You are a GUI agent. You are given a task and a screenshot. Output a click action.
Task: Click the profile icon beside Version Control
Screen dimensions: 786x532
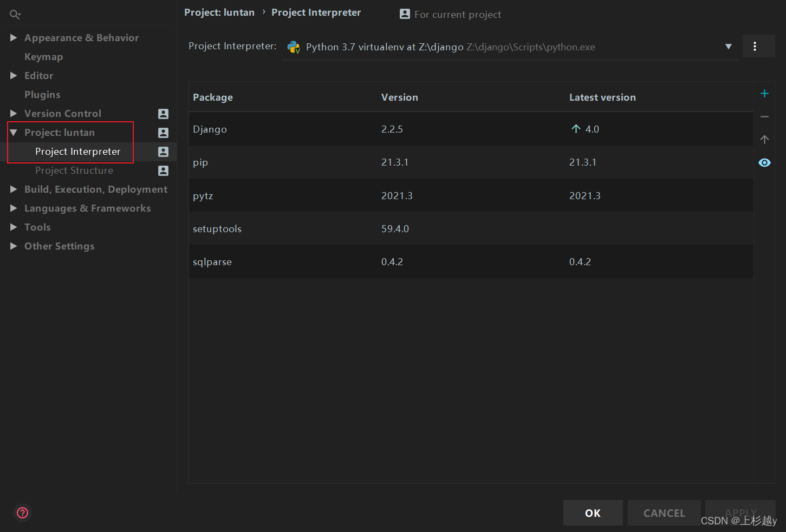coord(163,114)
